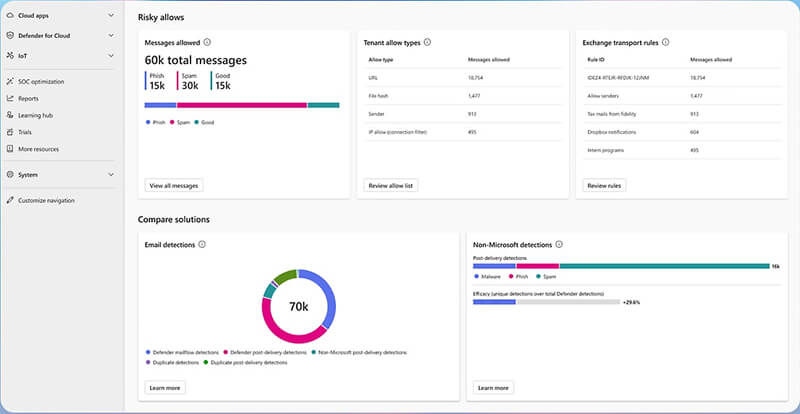800x414 pixels.
Task: Expand the System section chevron
Action: (110, 174)
